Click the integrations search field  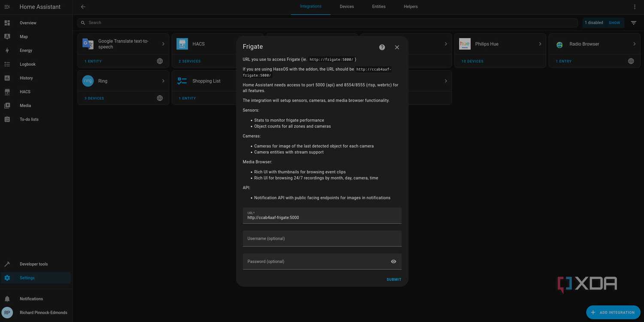pos(328,23)
